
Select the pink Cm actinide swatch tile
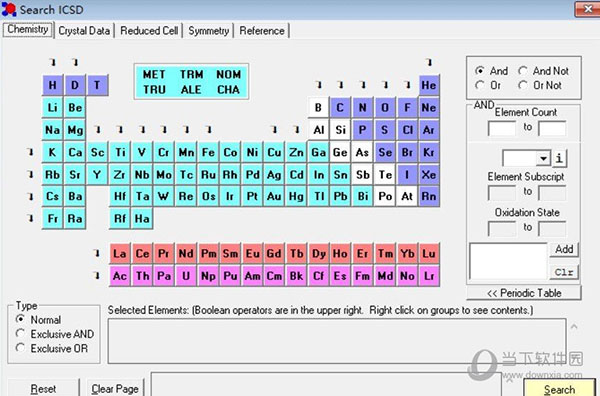click(x=274, y=276)
